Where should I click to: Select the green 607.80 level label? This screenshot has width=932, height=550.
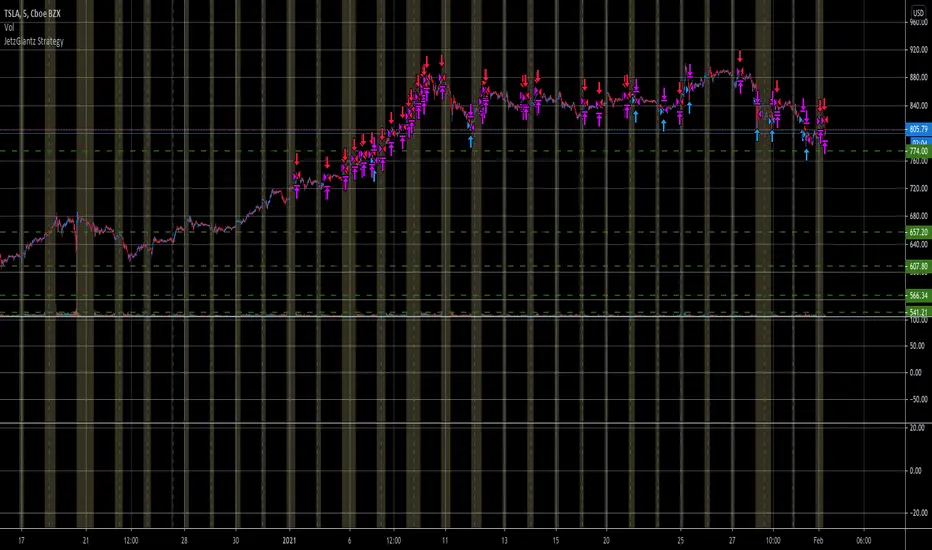click(x=918, y=267)
